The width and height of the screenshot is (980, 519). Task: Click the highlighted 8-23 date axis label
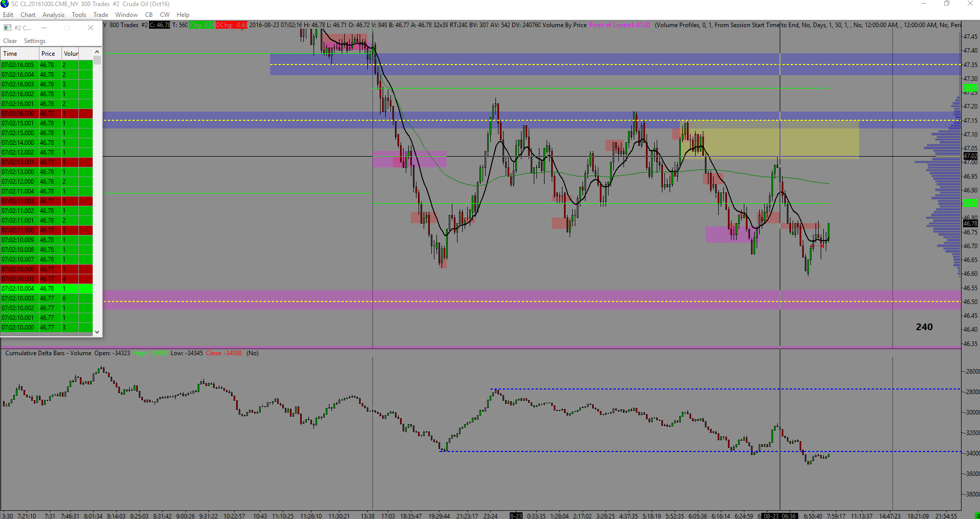point(516,516)
